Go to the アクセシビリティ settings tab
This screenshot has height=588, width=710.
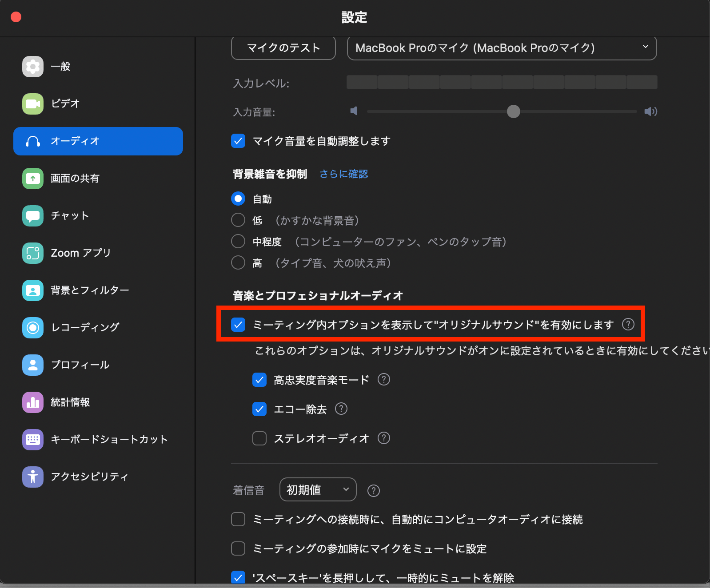click(x=89, y=477)
